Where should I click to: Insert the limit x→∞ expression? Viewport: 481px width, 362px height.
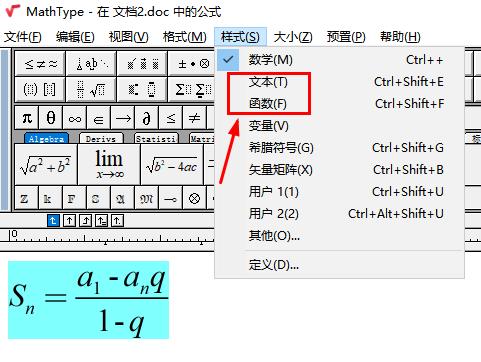pyautogui.click(x=109, y=165)
